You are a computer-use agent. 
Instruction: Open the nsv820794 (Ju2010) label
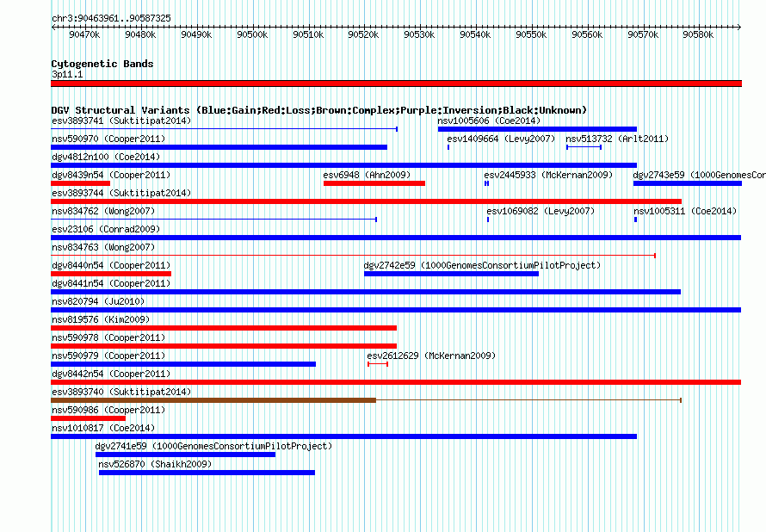[98, 301]
